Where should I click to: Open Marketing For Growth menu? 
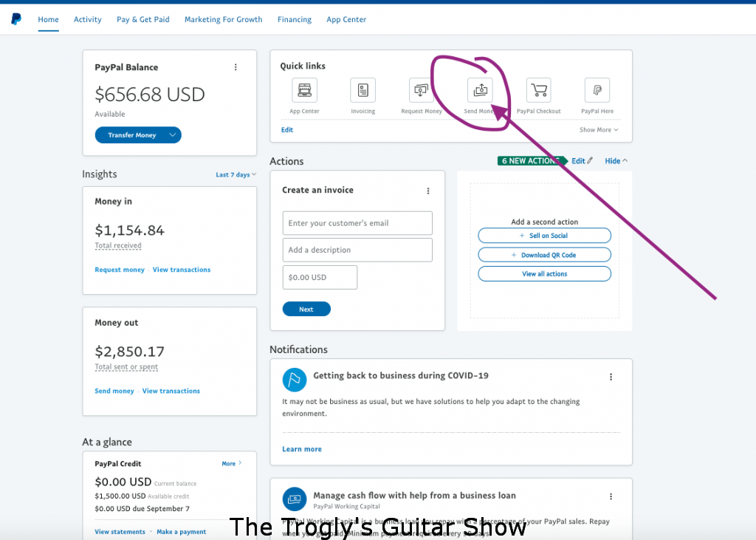click(x=223, y=19)
